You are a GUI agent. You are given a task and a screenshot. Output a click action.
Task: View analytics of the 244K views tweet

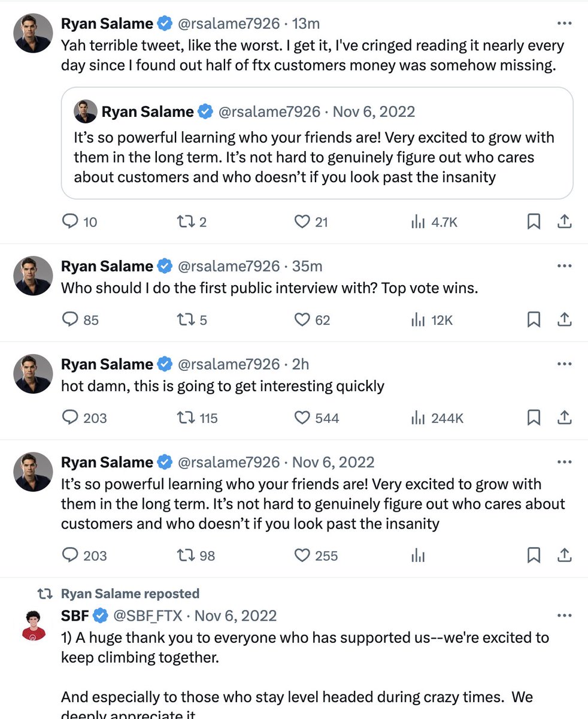(418, 418)
